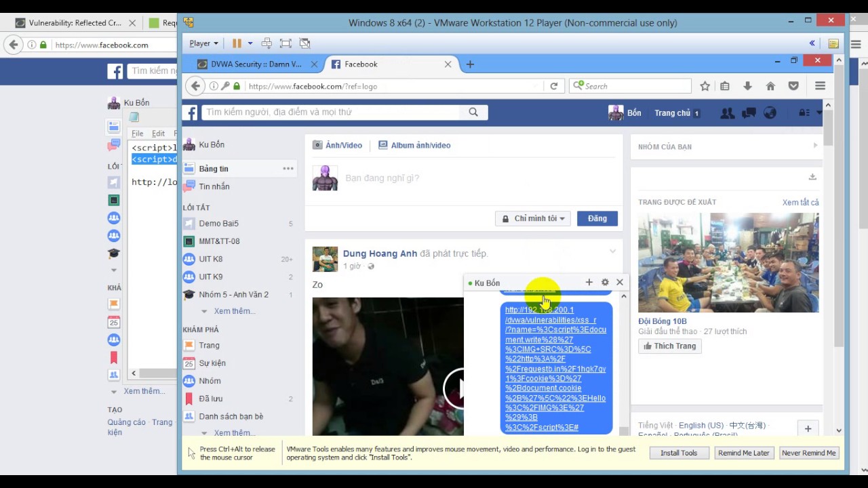The image size is (868, 488).
Task: Bookmark this page with the star icon
Action: [x=705, y=86]
